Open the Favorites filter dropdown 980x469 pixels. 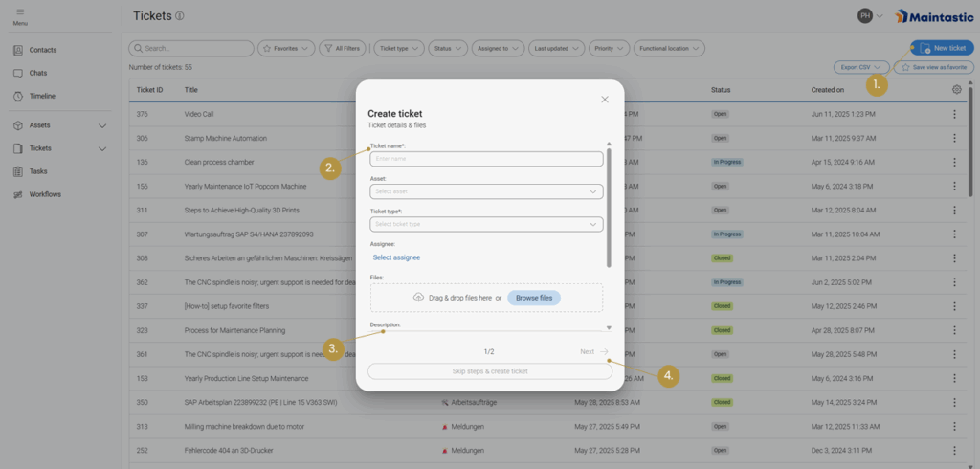point(286,48)
